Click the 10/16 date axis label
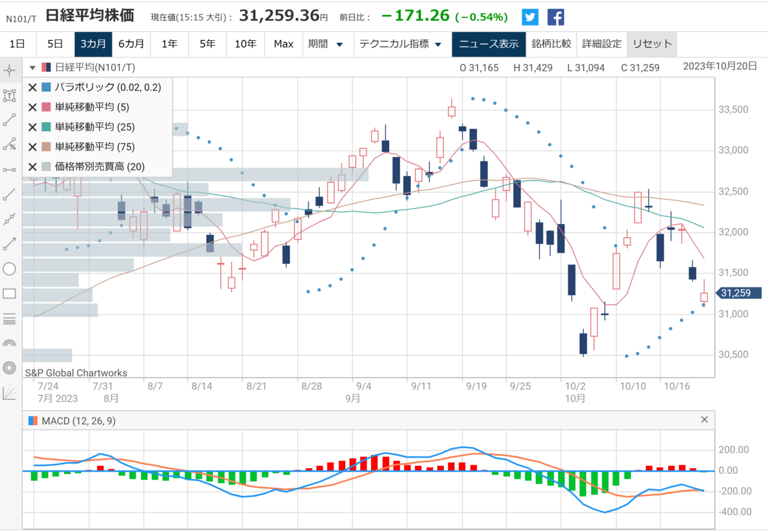 coord(677,386)
